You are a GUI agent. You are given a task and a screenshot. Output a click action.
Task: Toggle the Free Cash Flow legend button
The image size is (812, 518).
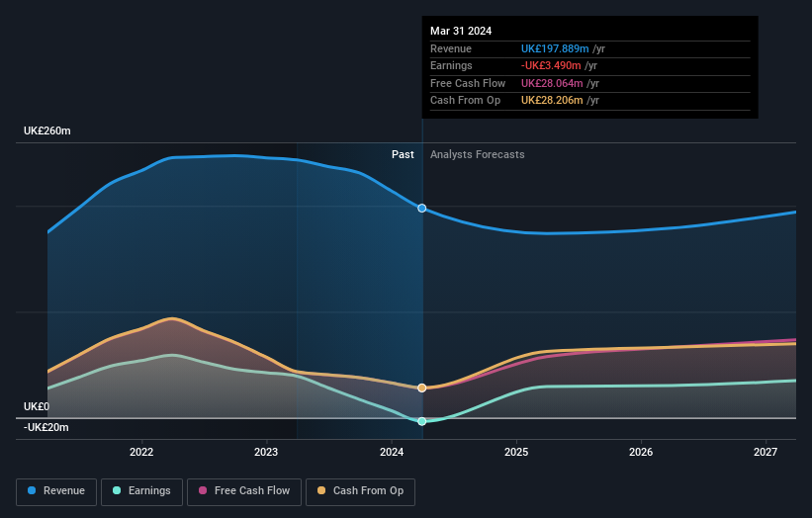[244, 491]
